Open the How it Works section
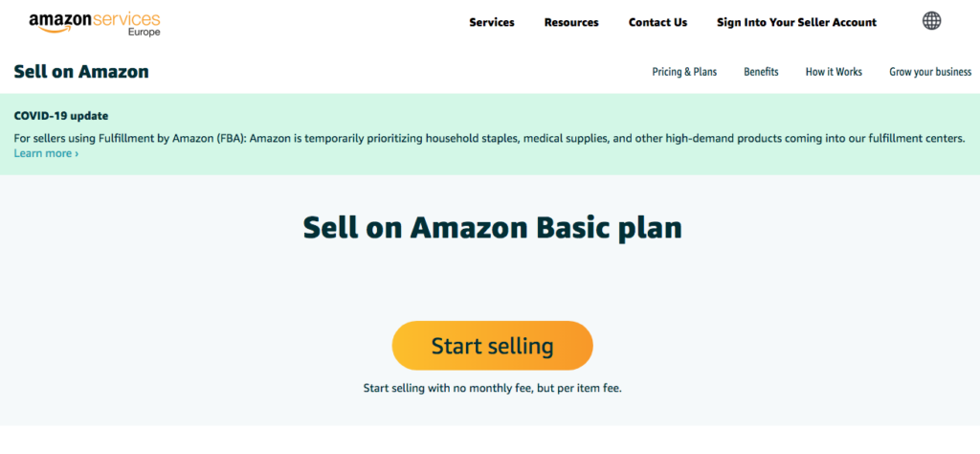Screen dimensions: 980x454 (x=834, y=72)
